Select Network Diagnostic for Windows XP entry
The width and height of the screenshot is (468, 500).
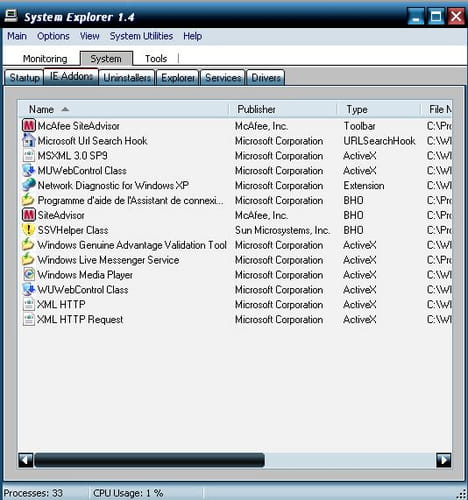(113, 185)
